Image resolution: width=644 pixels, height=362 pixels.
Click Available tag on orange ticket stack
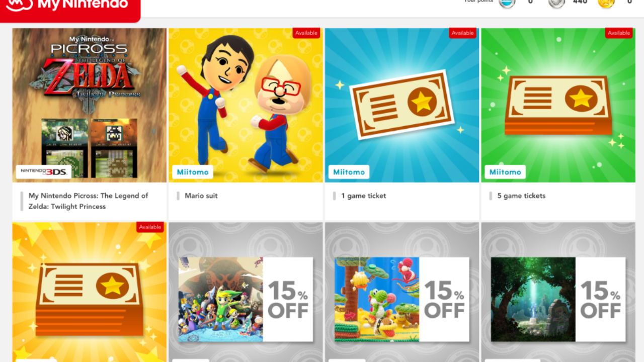coord(150,227)
